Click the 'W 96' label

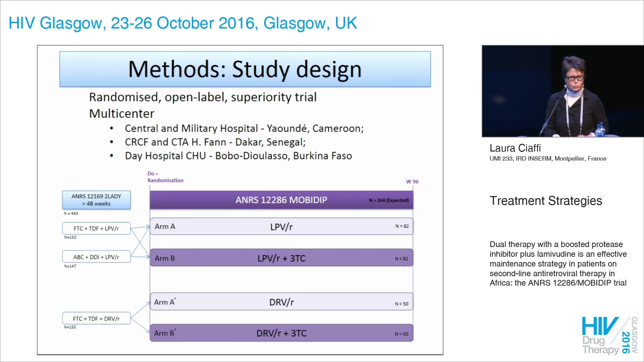(x=412, y=182)
